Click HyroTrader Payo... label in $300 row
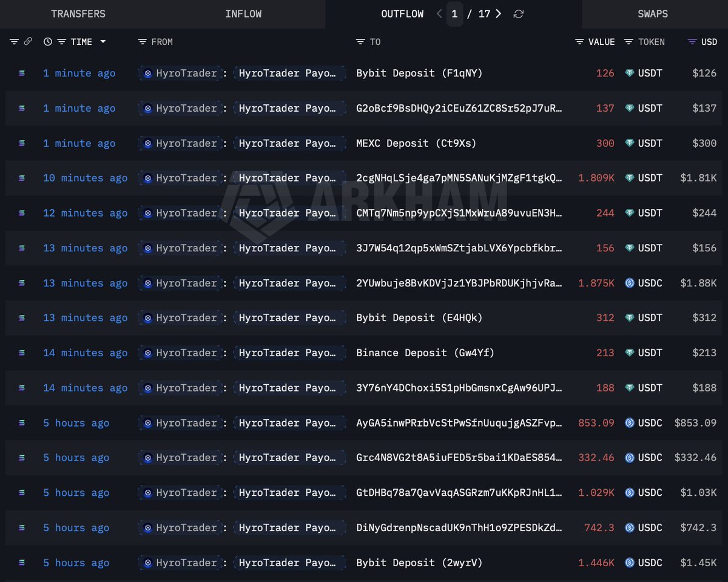Screen dimensions: 728x582 [x=289, y=143]
